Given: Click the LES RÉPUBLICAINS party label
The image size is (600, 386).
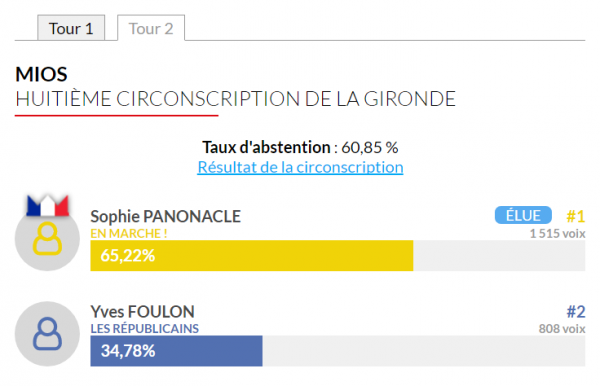Looking at the screenshot, I should point(145,329).
